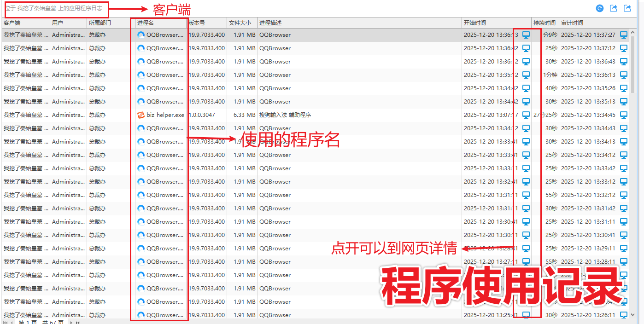The height and width of the screenshot is (324, 644).
Task: Click the 6.33 MB file size cell
Action: (x=244, y=115)
